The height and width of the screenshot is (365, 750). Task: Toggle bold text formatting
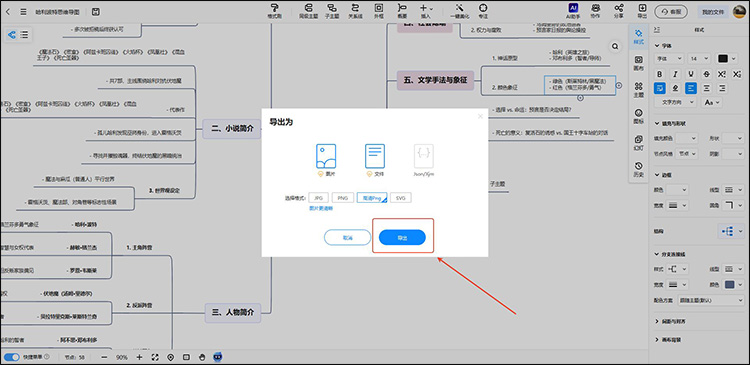point(660,74)
